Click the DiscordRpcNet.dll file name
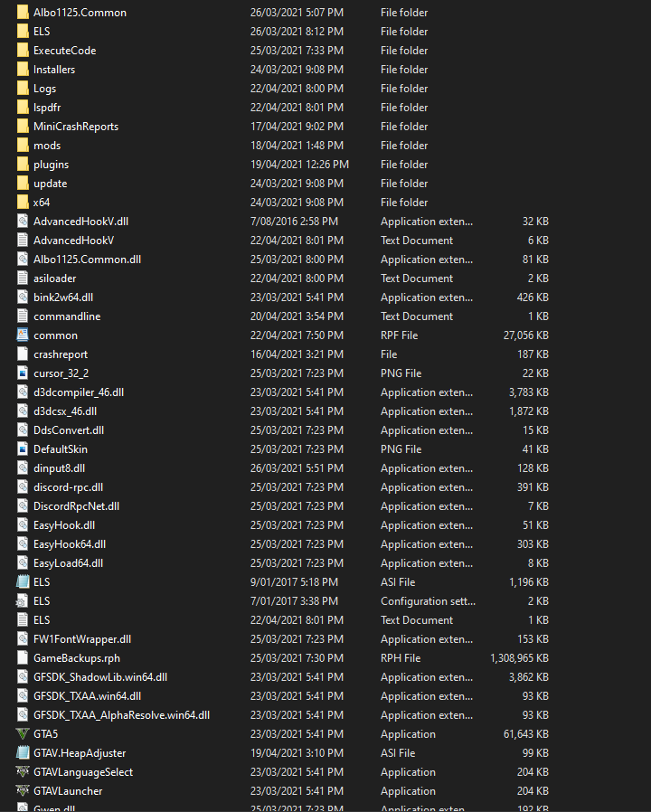Viewport: 651px width, 812px height. (x=76, y=506)
